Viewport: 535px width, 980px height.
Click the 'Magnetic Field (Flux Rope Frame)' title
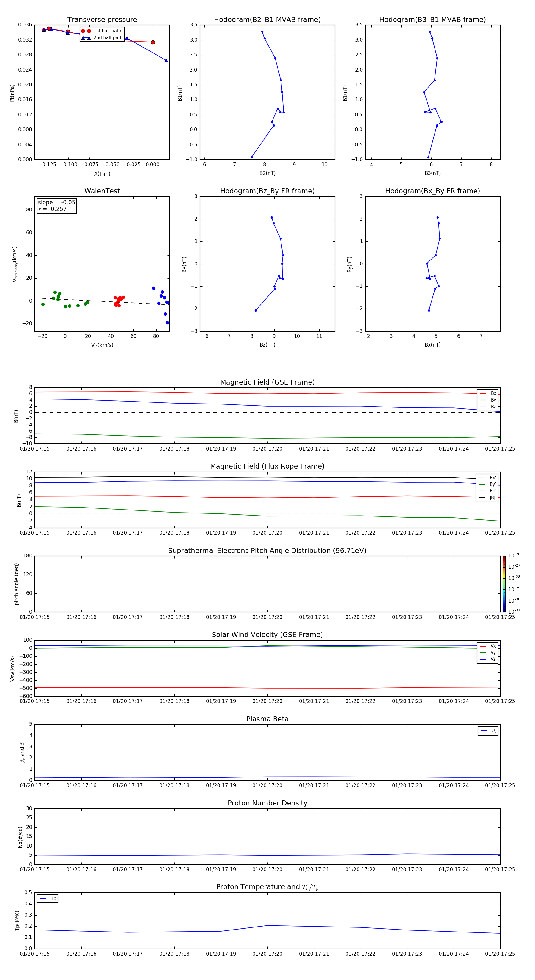[267, 467]
